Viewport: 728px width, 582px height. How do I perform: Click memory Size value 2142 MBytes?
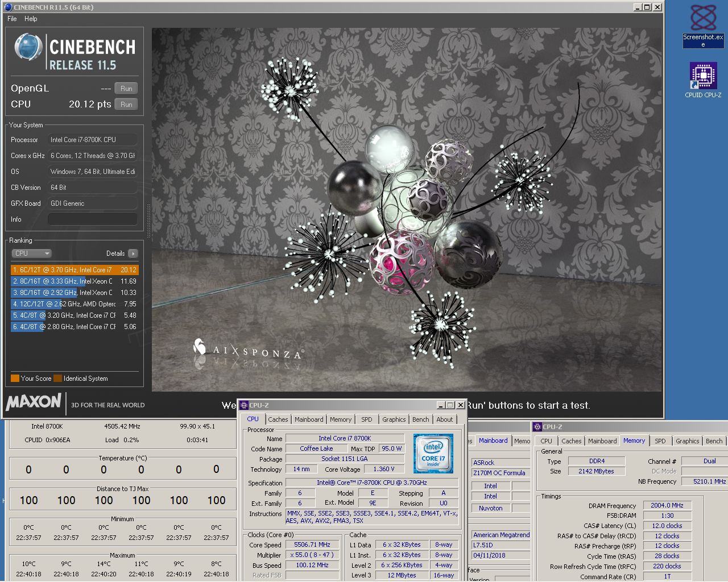point(597,471)
